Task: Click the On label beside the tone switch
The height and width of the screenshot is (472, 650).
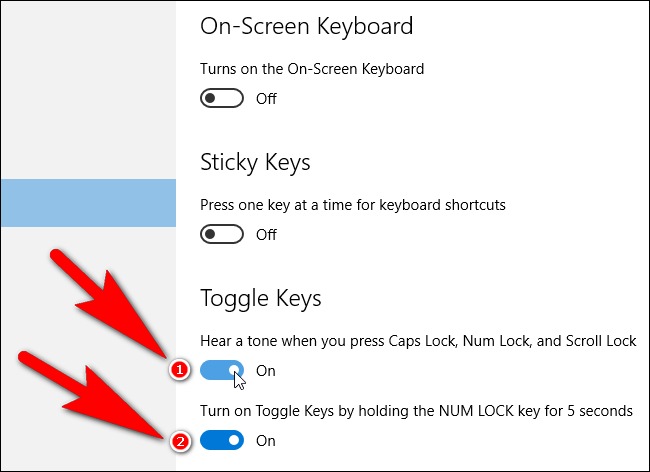Action: coord(265,370)
